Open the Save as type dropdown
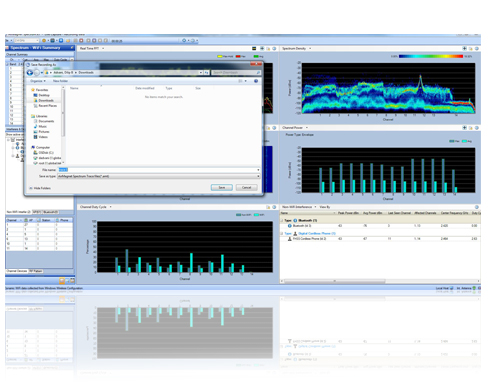Viewport: 488px width, 385px height. click(x=159, y=176)
